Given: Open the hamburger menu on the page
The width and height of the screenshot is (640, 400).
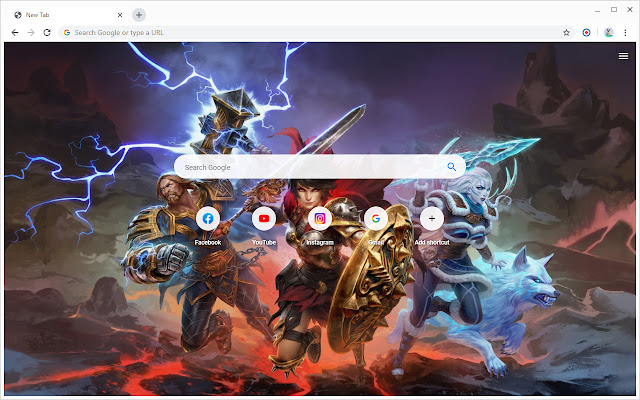Looking at the screenshot, I should [623, 56].
